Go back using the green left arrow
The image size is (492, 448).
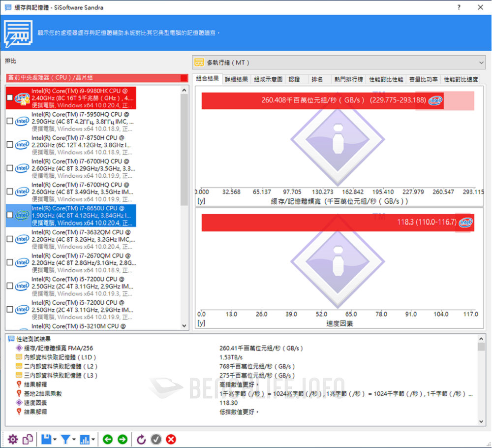coord(108,439)
